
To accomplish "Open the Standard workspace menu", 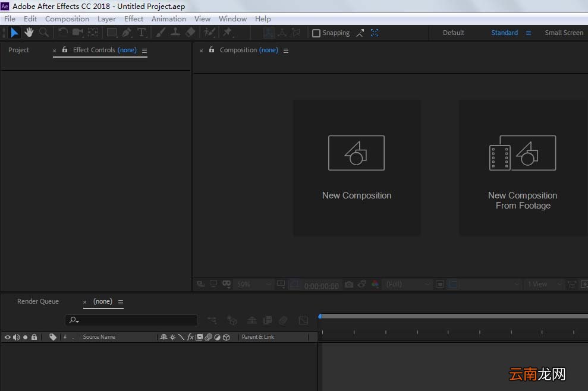I will coord(529,33).
